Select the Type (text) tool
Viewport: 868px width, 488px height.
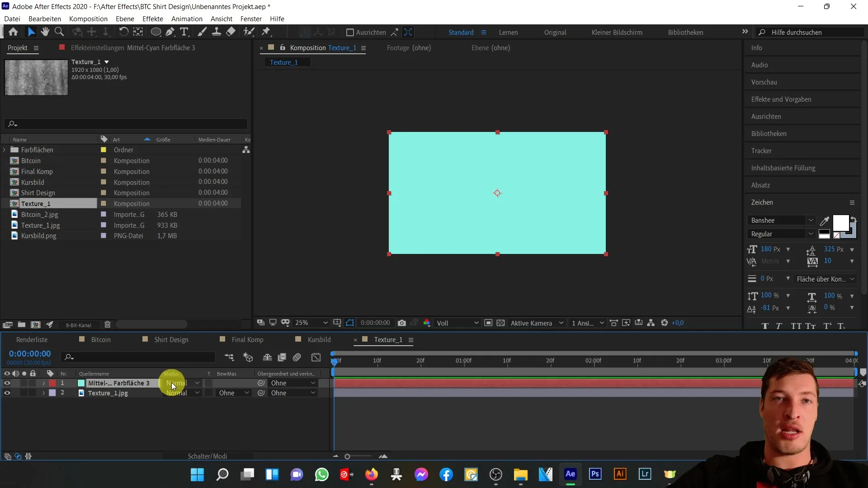[x=184, y=32]
